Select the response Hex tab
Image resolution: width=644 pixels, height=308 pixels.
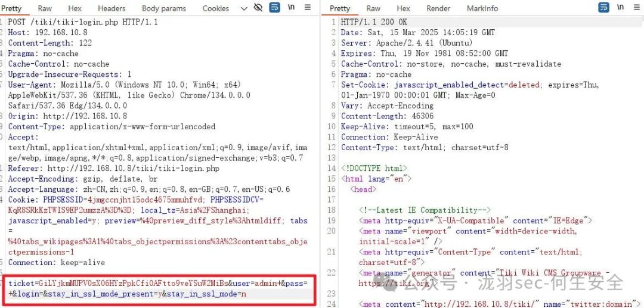tap(403, 8)
